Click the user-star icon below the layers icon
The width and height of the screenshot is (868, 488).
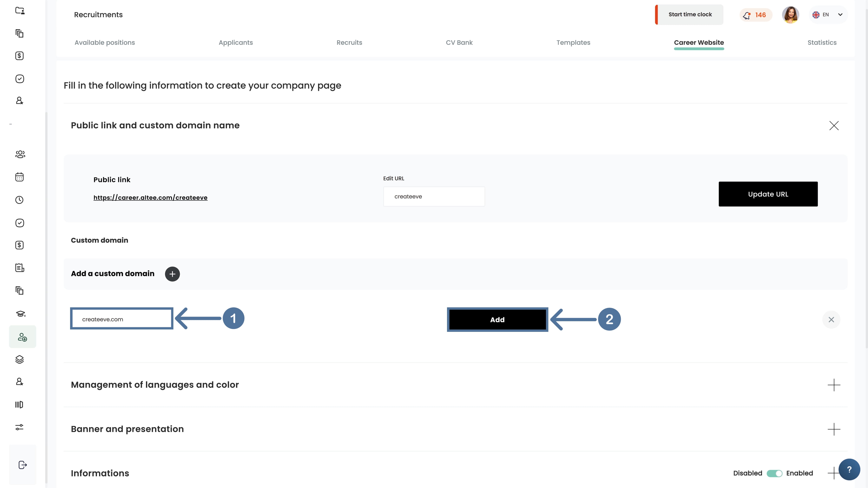point(20,382)
